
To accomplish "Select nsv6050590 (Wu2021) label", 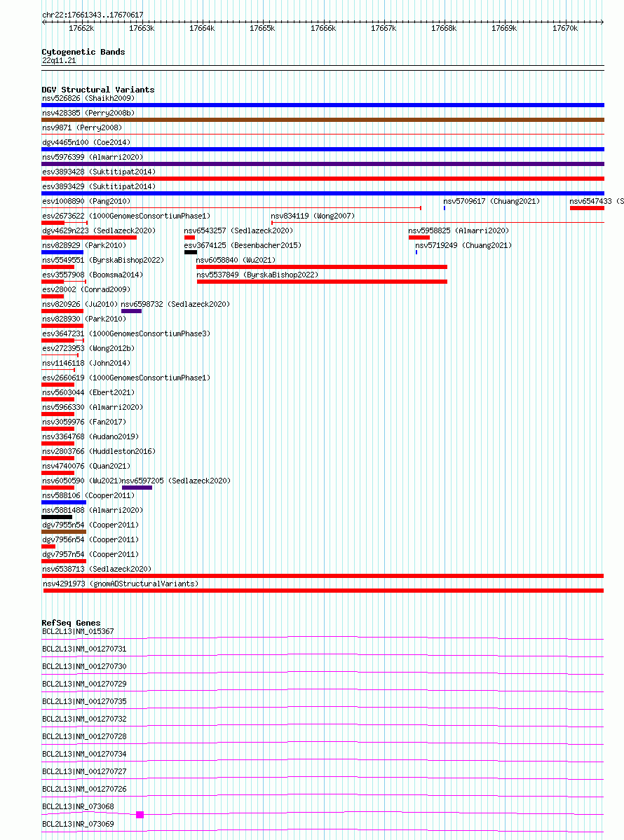I will (x=82, y=481).
